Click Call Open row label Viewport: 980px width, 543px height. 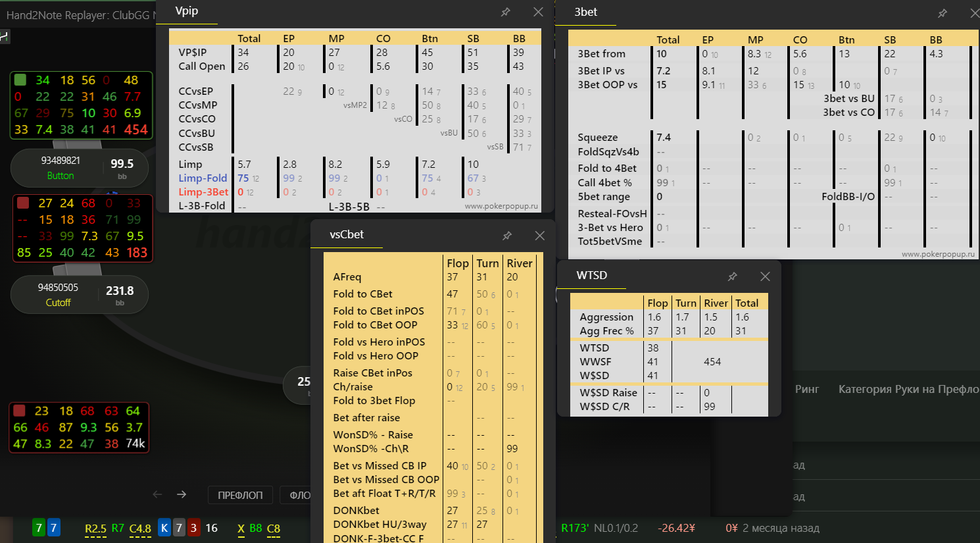202,66
